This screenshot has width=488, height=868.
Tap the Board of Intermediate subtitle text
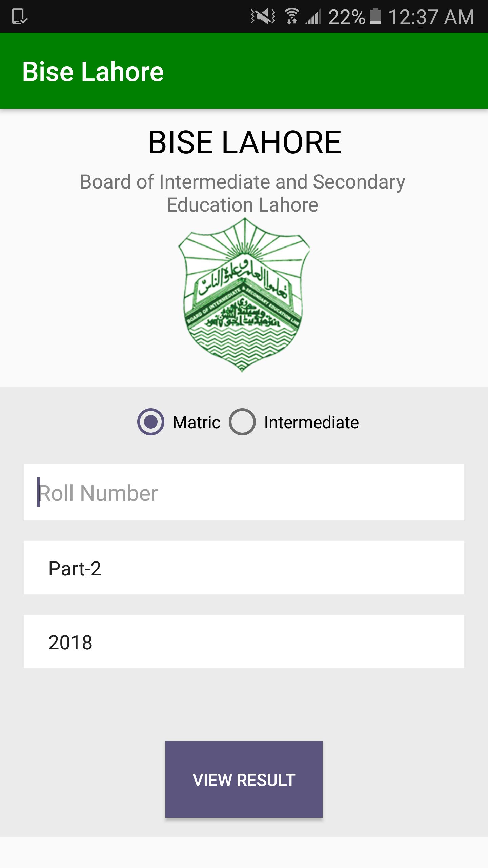click(243, 193)
